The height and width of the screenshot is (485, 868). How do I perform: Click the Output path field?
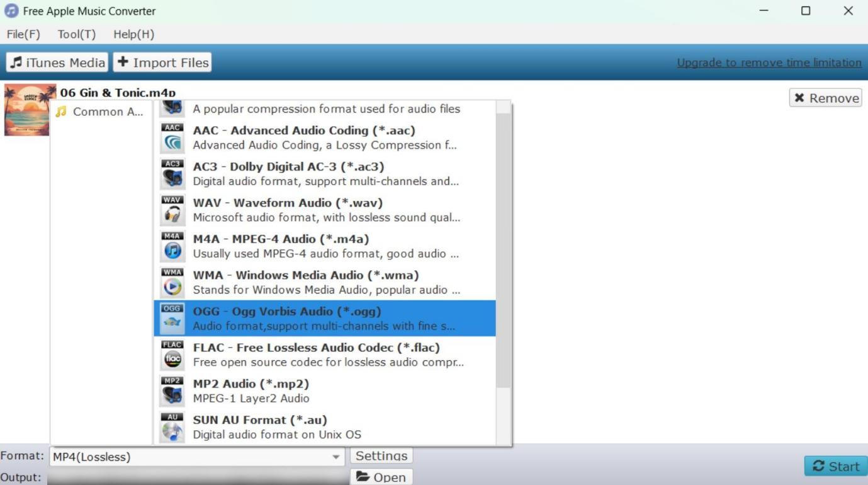point(197,477)
